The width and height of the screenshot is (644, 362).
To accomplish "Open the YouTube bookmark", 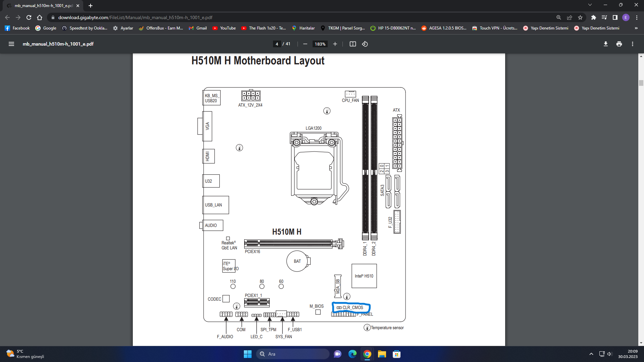I will (x=224, y=28).
